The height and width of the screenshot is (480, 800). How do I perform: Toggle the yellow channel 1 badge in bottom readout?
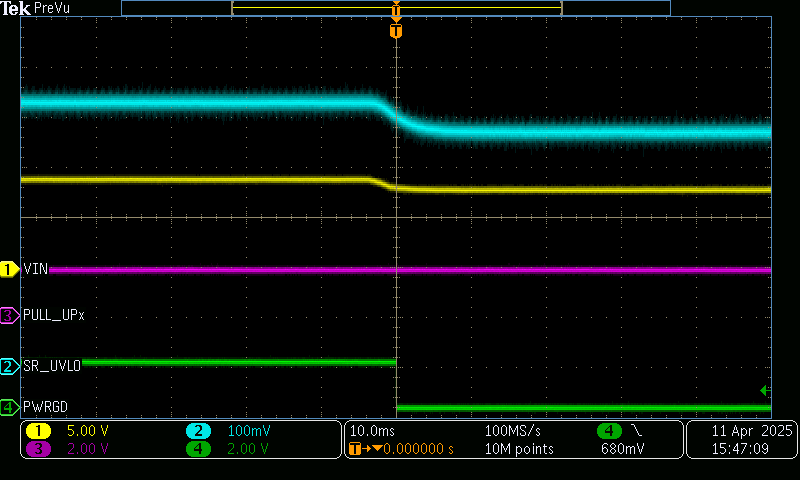pos(39,431)
